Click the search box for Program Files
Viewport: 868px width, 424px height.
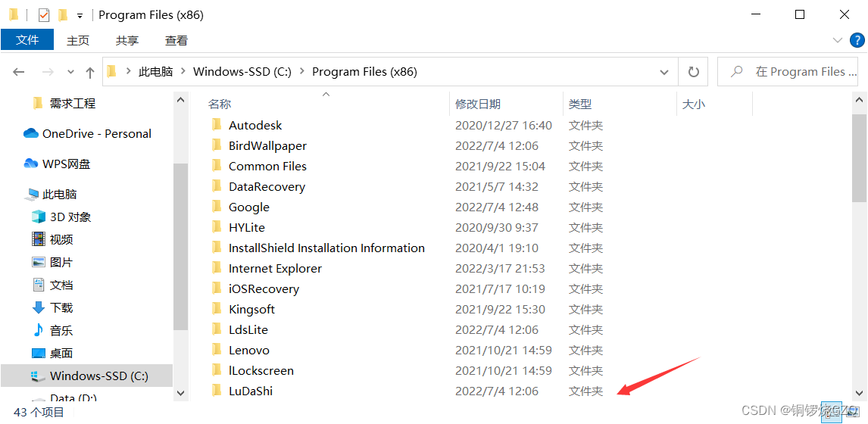788,71
